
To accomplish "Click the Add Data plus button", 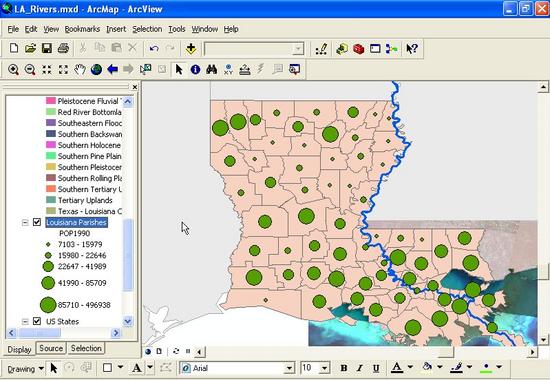I will 191,48.
